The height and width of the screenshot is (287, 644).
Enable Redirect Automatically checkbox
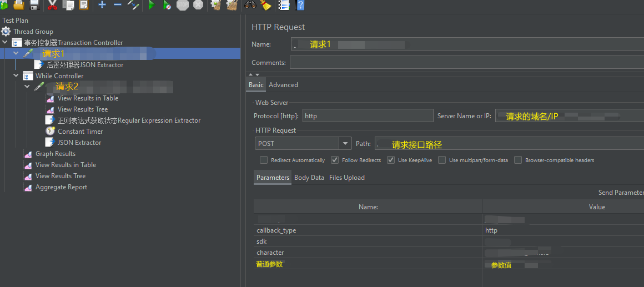click(x=264, y=160)
